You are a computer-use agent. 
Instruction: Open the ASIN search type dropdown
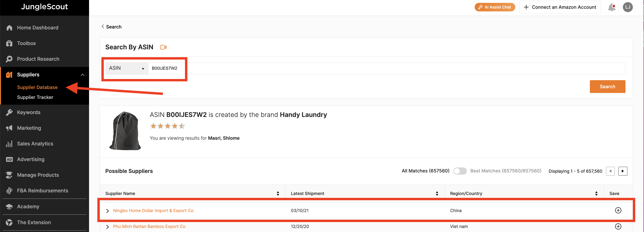click(127, 68)
